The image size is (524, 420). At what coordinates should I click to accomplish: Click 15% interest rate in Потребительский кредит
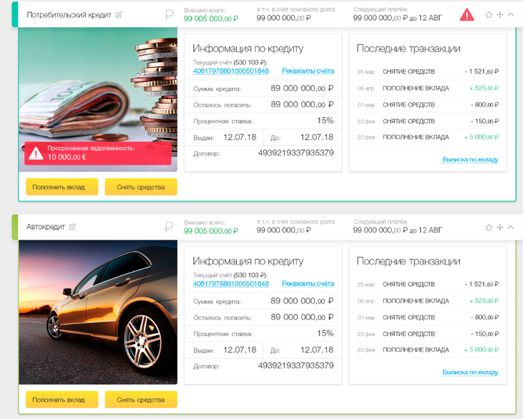326,120
